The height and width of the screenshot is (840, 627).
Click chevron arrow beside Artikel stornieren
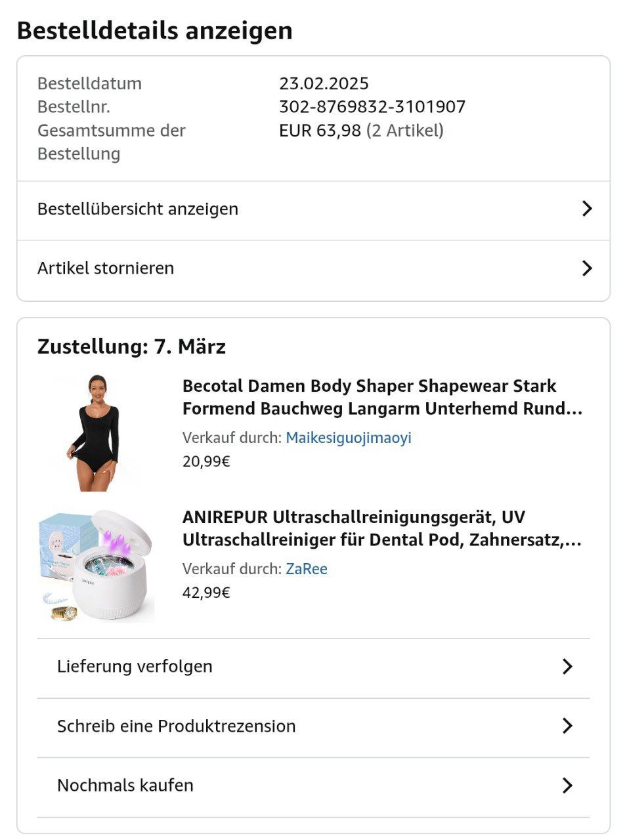[x=586, y=268]
